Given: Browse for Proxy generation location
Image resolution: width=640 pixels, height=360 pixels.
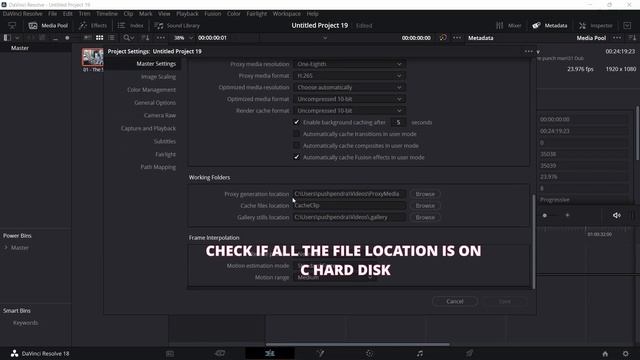Looking at the screenshot, I should click(x=425, y=194).
